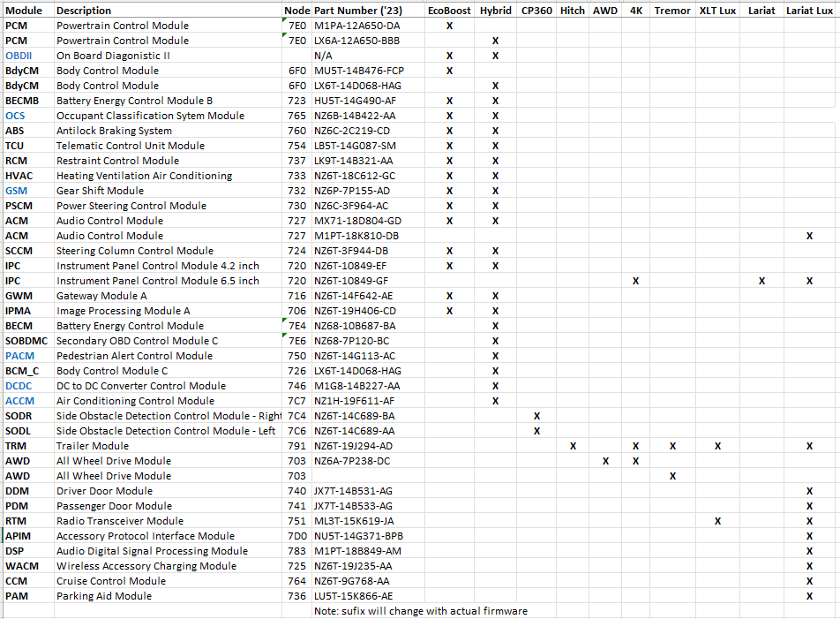This screenshot has width=840, height=619.
Task: Select the 7E4 node cell for BECM
Action: (x=296, y=326)
